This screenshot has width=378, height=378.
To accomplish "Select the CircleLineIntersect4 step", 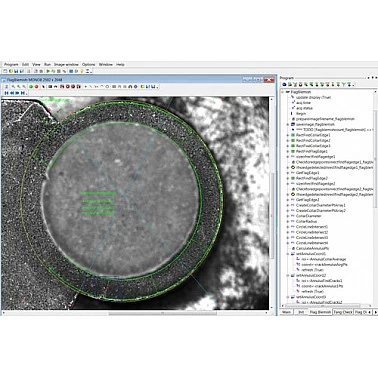I will pos(312,243).
